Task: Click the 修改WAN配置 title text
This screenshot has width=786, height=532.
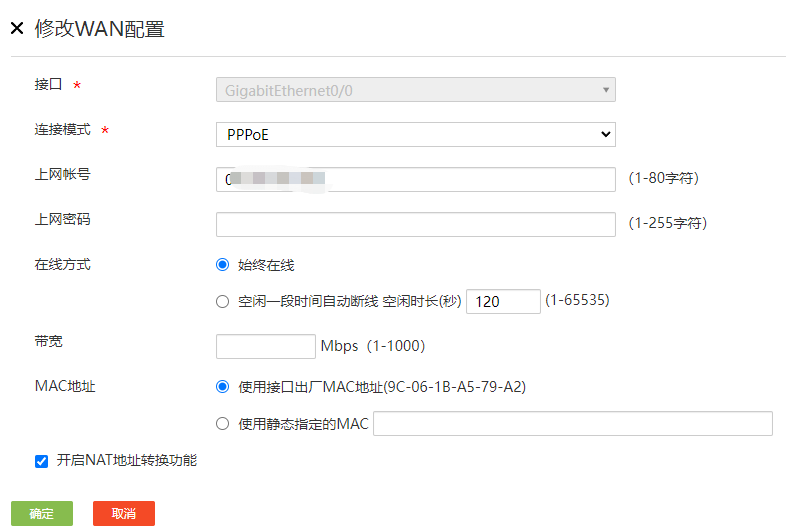Action: 99,29
